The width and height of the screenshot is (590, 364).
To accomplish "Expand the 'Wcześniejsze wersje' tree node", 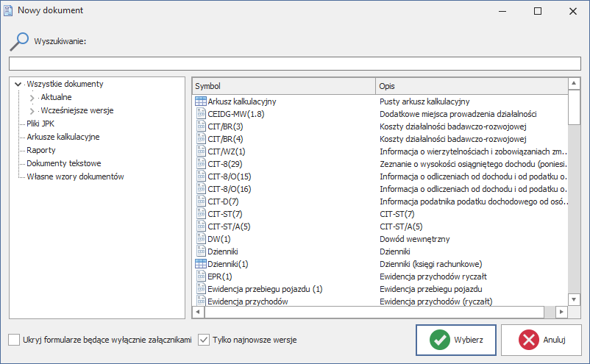I will [x=32, y=111].
